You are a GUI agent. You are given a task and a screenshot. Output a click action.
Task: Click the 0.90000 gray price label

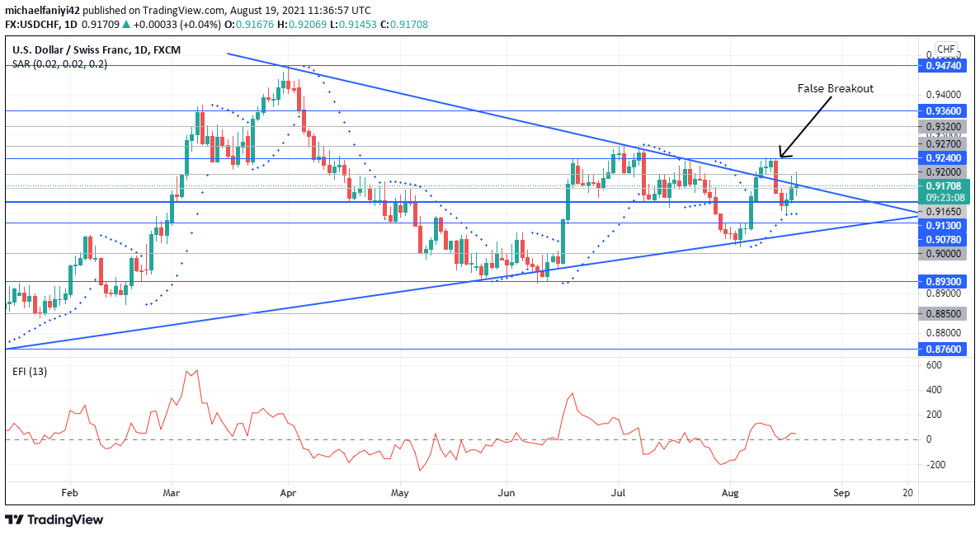click(x=943, y=253)
